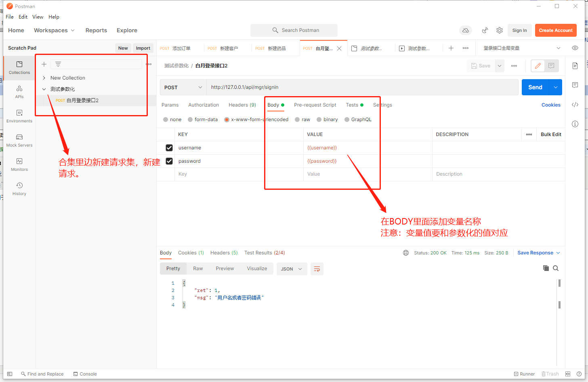Open the tab bar more options menu

[466, 48]
